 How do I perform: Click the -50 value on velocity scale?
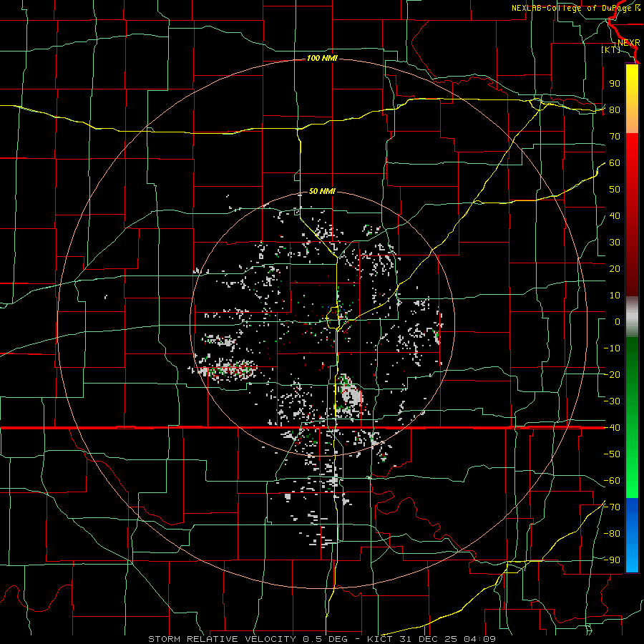click(612, 454)
